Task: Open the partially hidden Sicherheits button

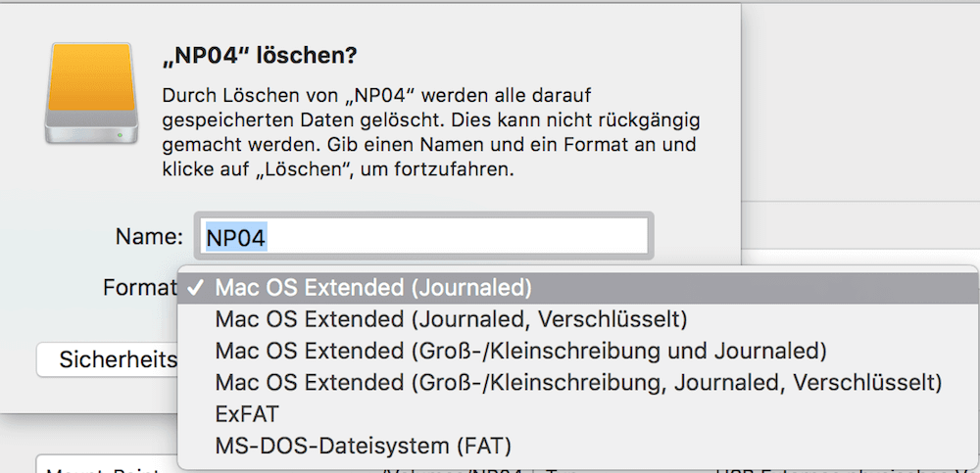Action: 107,359
